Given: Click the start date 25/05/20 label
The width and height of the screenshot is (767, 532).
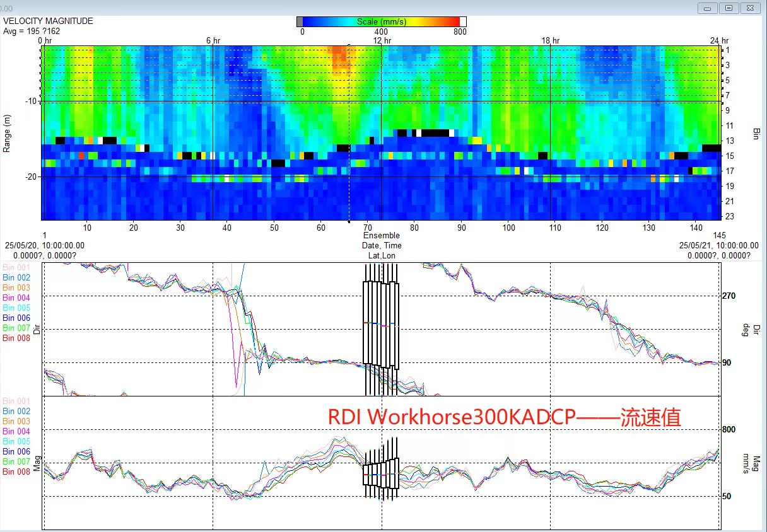Looking at the screenshot, I should click(x=44, y=246).
